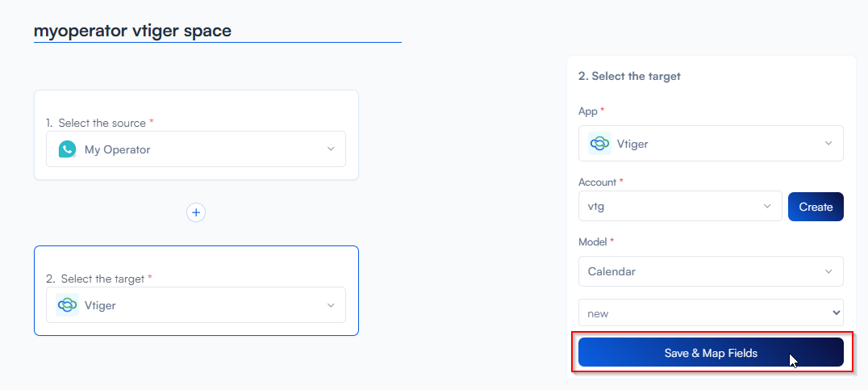This screenshot has height=390, width=868.
Task: Open the My Operator source dropdown
Action: [x=196, y=149]
